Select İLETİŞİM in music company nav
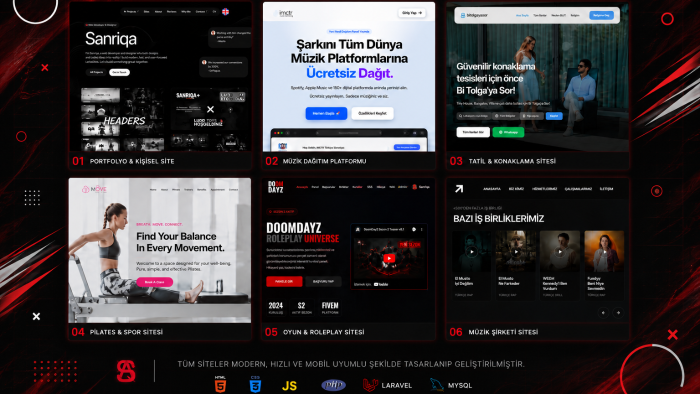 pos(606,189)
